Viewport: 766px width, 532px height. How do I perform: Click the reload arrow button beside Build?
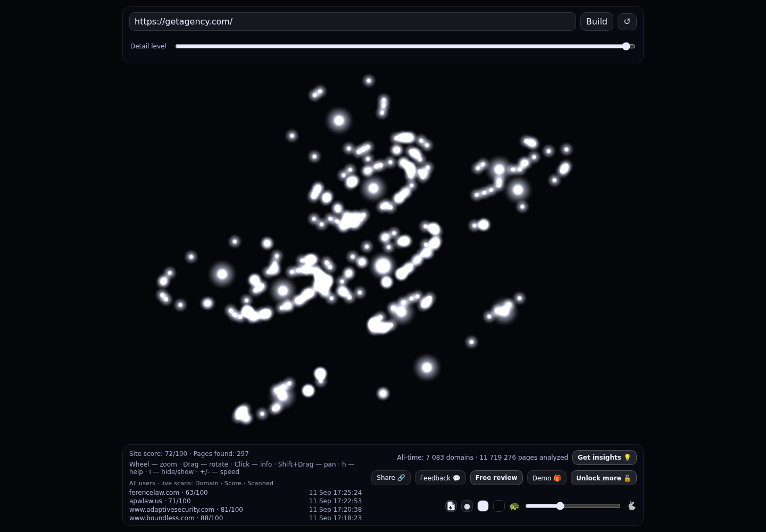click(627, 22)
